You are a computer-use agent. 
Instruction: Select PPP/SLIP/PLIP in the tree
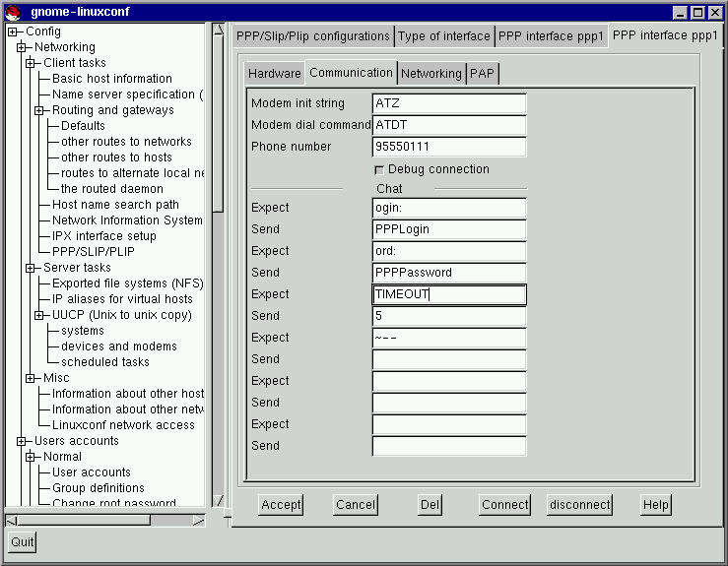coord(95,252)
